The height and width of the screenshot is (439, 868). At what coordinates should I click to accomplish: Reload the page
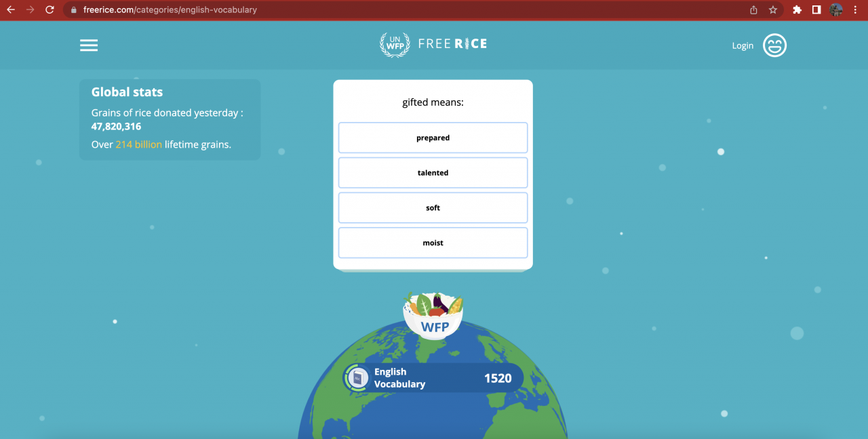click(x=50, y=10)
